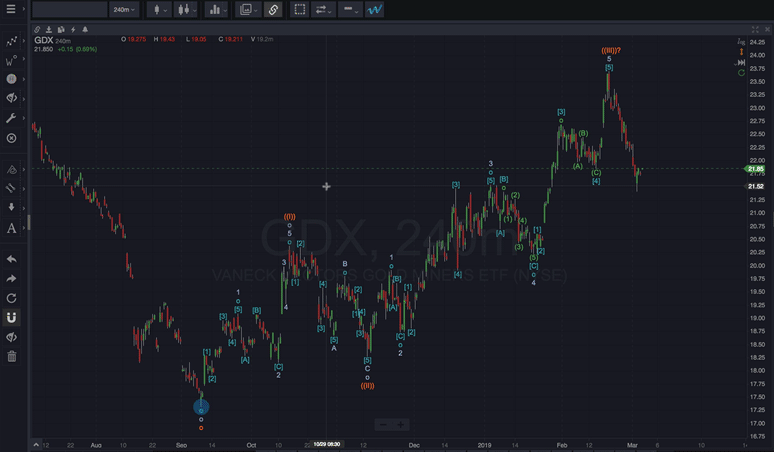Click the undo arrow in sidebar
This screenshot has width=774, height=452.
[11, 259]
